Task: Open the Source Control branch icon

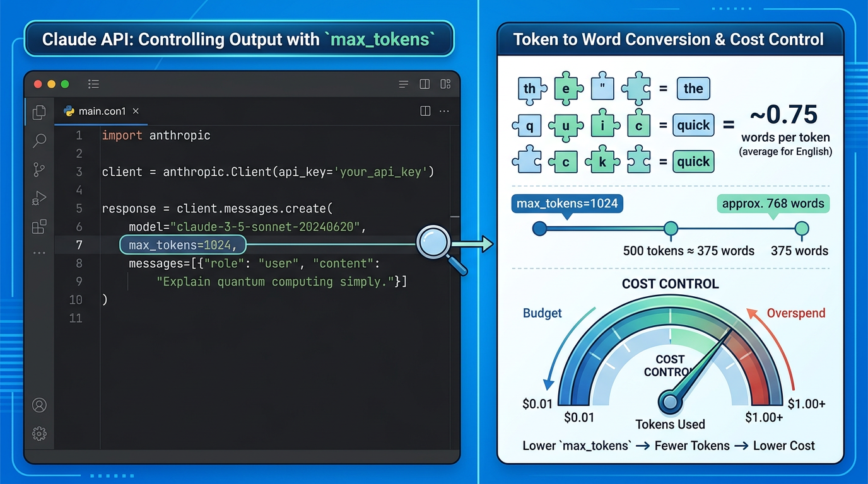Action: 39,170
